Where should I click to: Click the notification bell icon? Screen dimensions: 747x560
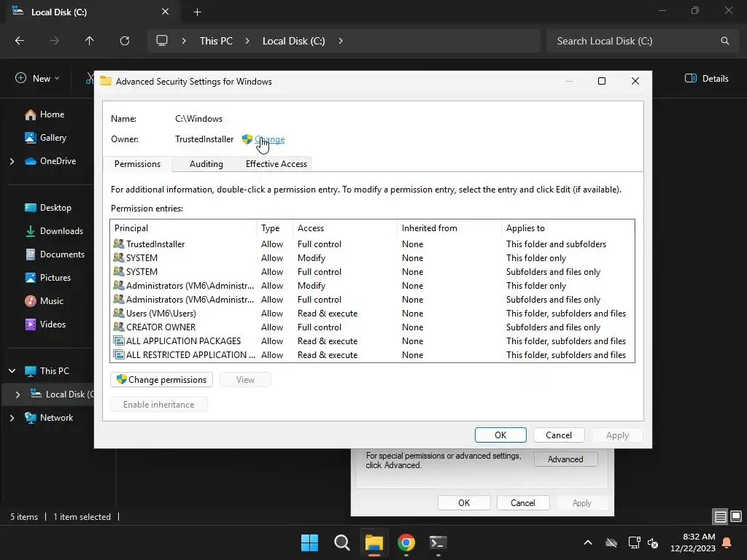[x=727, y=542]
